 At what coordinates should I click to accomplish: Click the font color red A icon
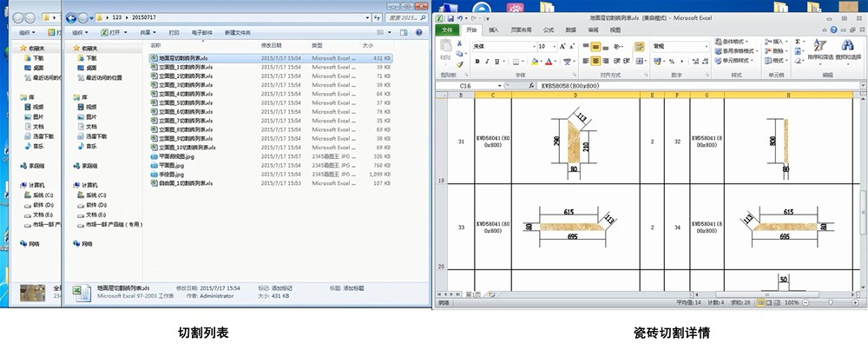[548, 62]
